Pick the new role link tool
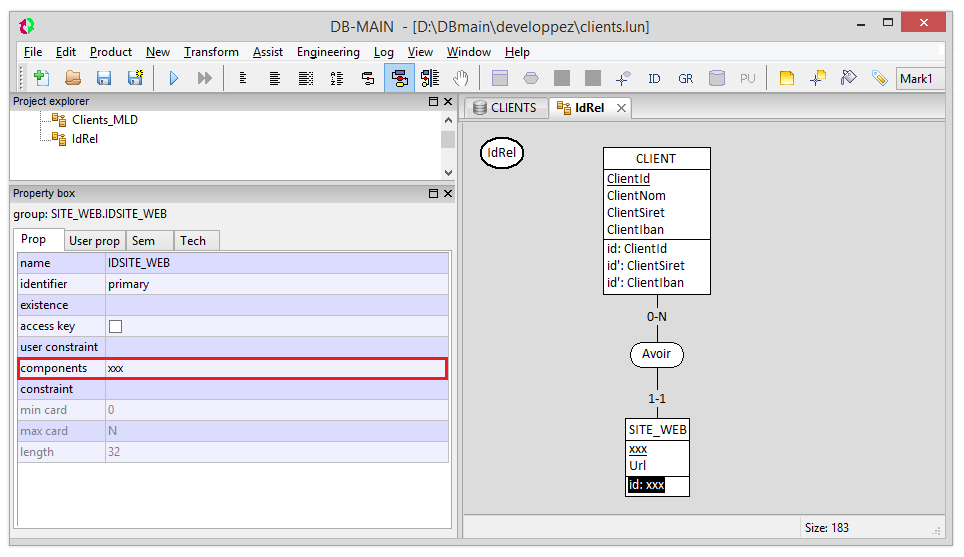Image resolution: width=964 pixels, height=557 pixels. [623, 78]
